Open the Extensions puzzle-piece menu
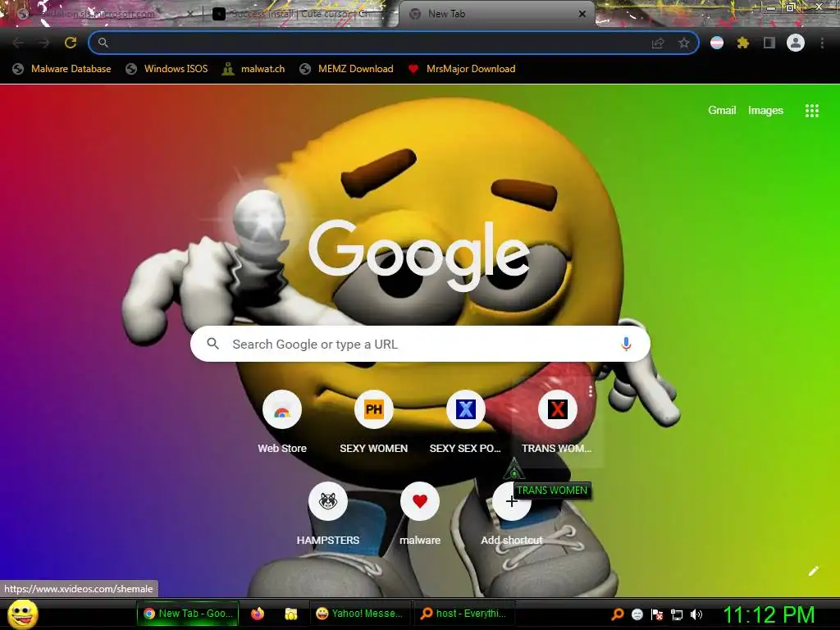Image resolution: width=840 pixels, height=630 pixels. pyautogui.click(x=743, y=43)
